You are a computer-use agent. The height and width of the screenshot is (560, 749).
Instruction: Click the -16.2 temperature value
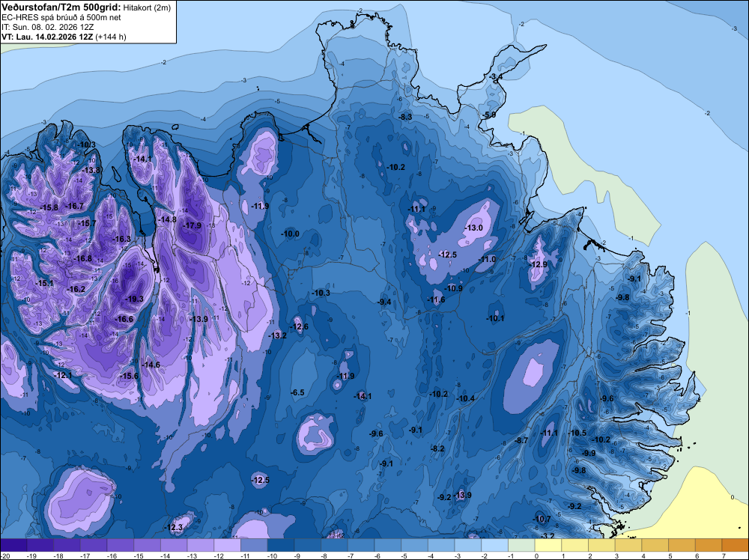[76, 289]
